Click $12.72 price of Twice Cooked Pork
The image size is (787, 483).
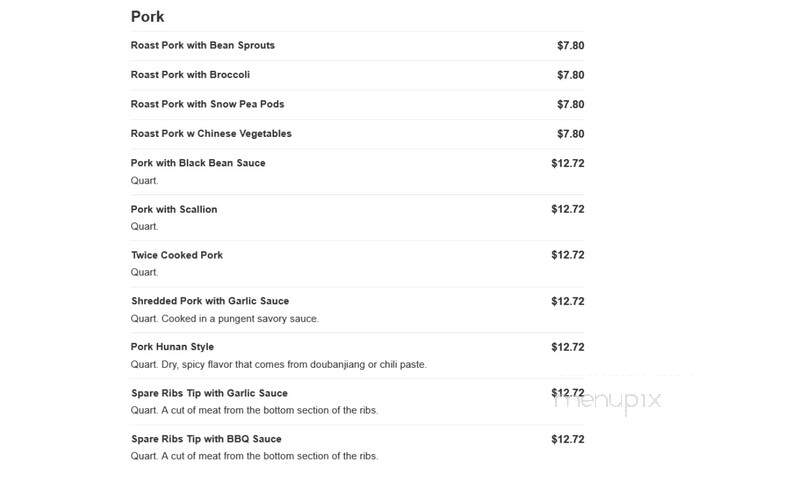568,255
